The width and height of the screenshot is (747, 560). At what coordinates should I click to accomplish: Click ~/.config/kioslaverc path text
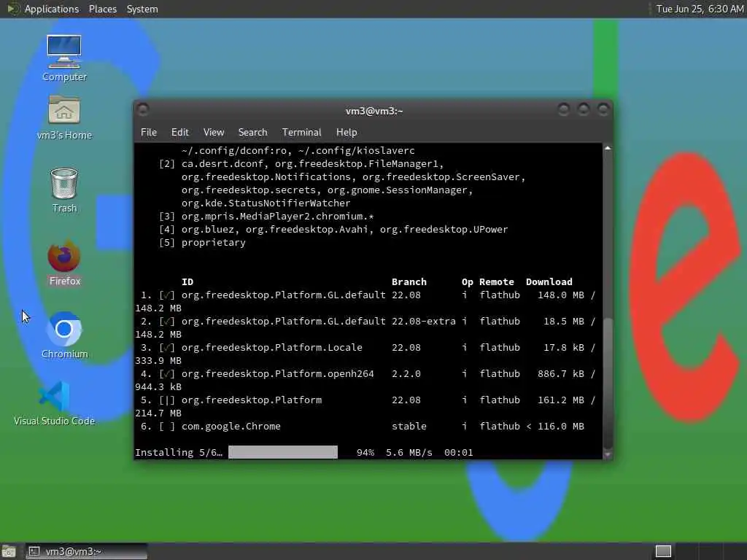tap(356, 150)
